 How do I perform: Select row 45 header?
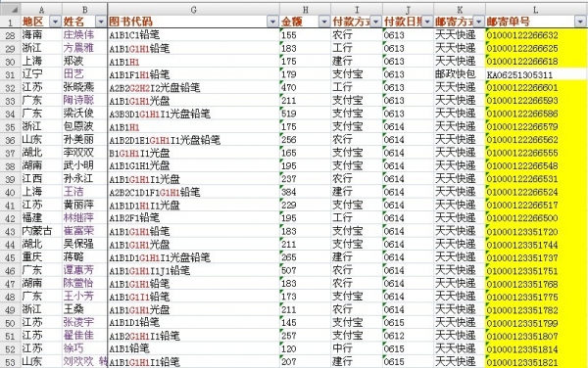[x=10, y=257]
